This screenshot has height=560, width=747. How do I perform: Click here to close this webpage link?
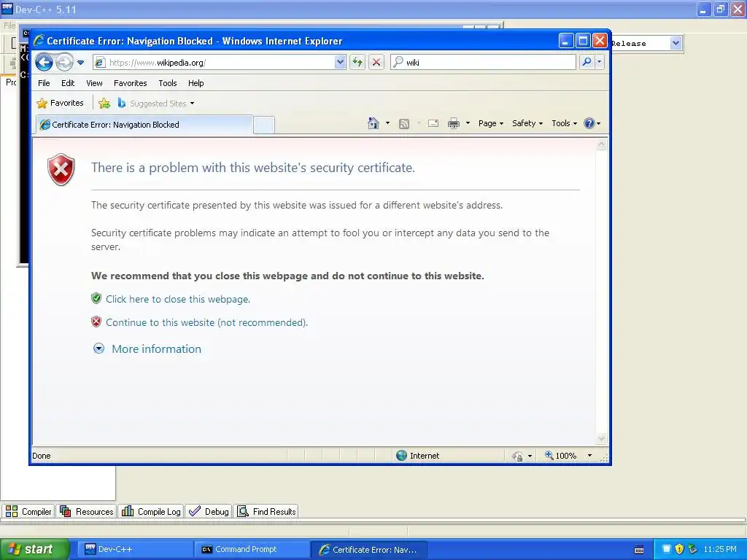(x=178, y=299)
